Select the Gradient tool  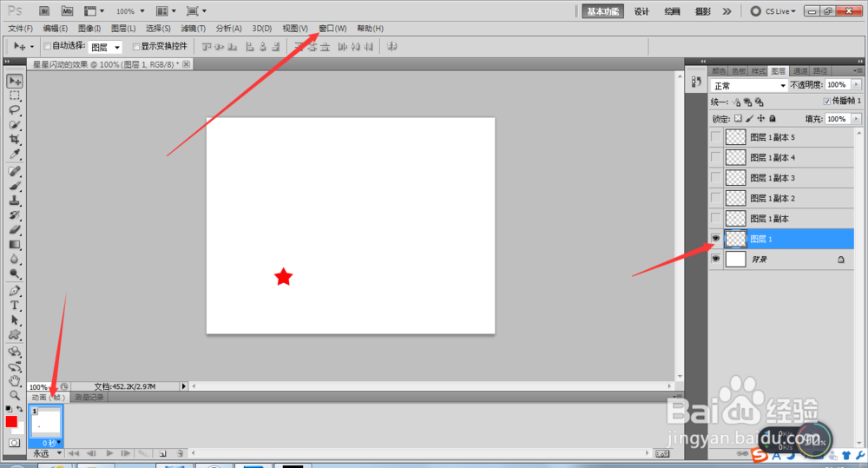click(15, 244)
